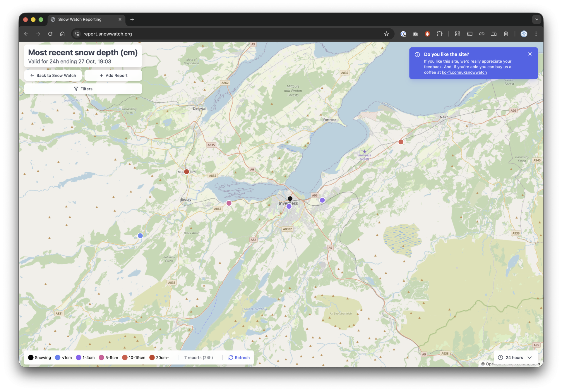
Task: Click the Refresh reports button
Action: (x=239, y=357)
